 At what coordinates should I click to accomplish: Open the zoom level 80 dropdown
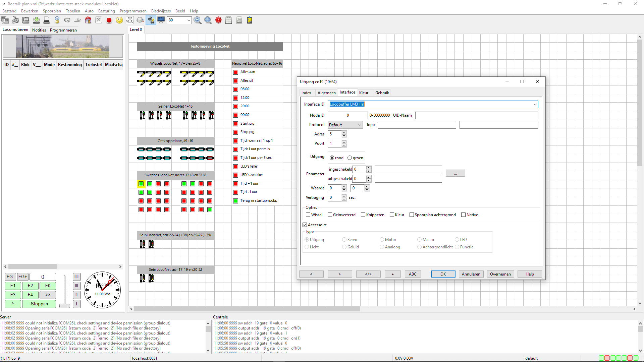(x=189, y=20)
